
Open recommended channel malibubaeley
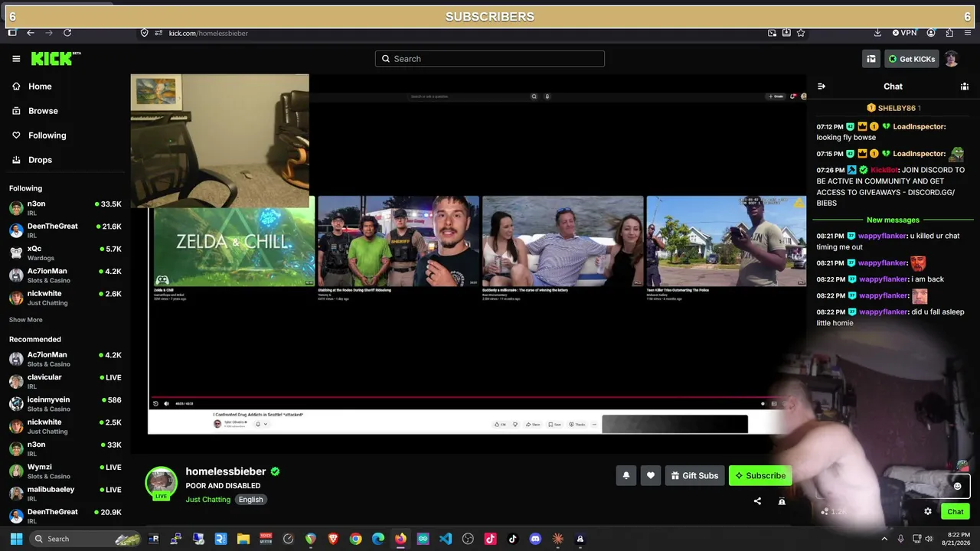[x=65, y=494]
